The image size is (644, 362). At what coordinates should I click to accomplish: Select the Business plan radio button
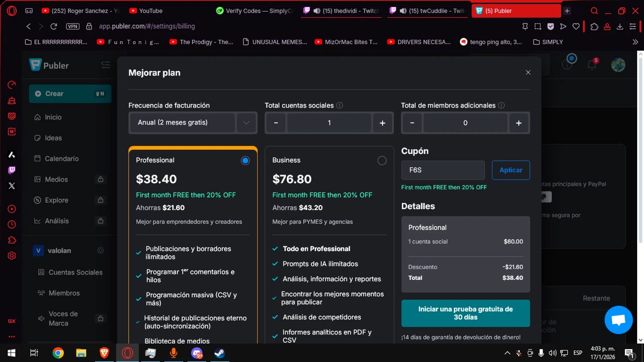[x=382, y=161]
